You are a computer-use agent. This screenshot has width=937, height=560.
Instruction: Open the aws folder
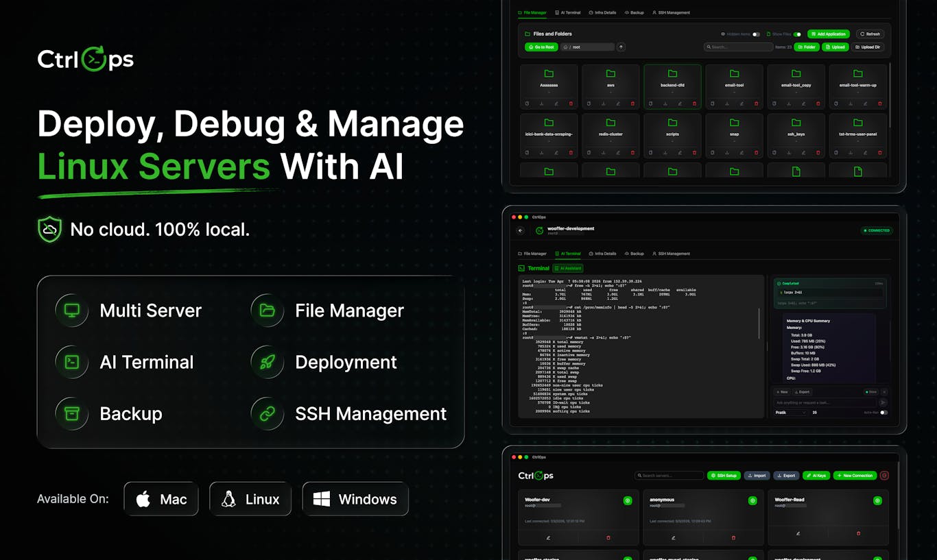point(610,86)
